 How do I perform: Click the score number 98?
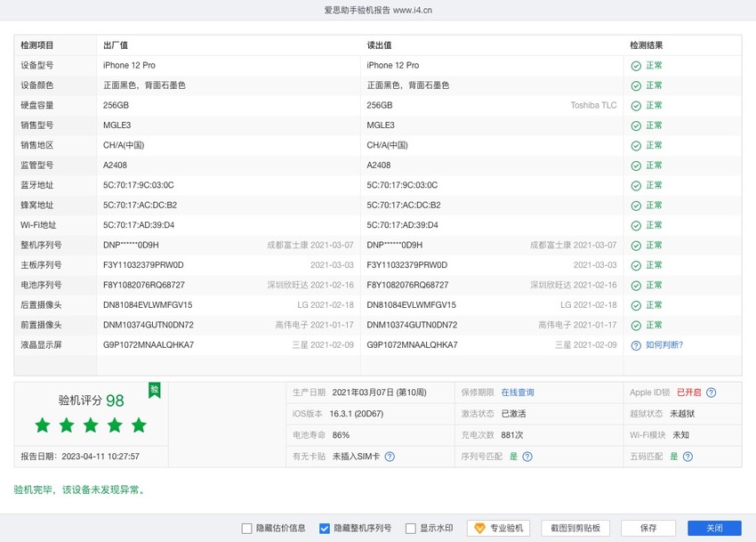115,400
